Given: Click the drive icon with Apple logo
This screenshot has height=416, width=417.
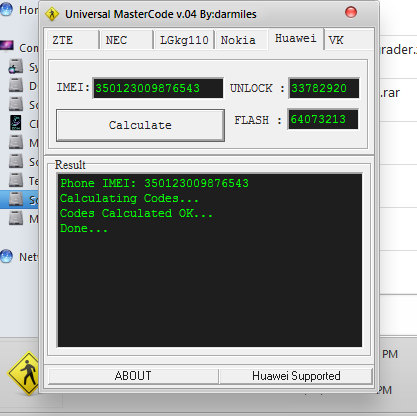Looking at the screenshot, I should pos(15,66).
